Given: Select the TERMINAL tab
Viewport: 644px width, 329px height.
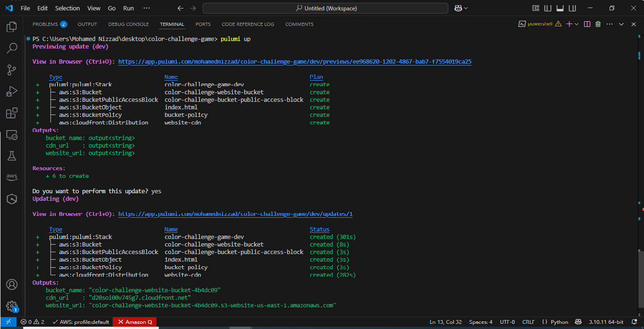Looking at the screenshot, I should (x=172, y=24).
